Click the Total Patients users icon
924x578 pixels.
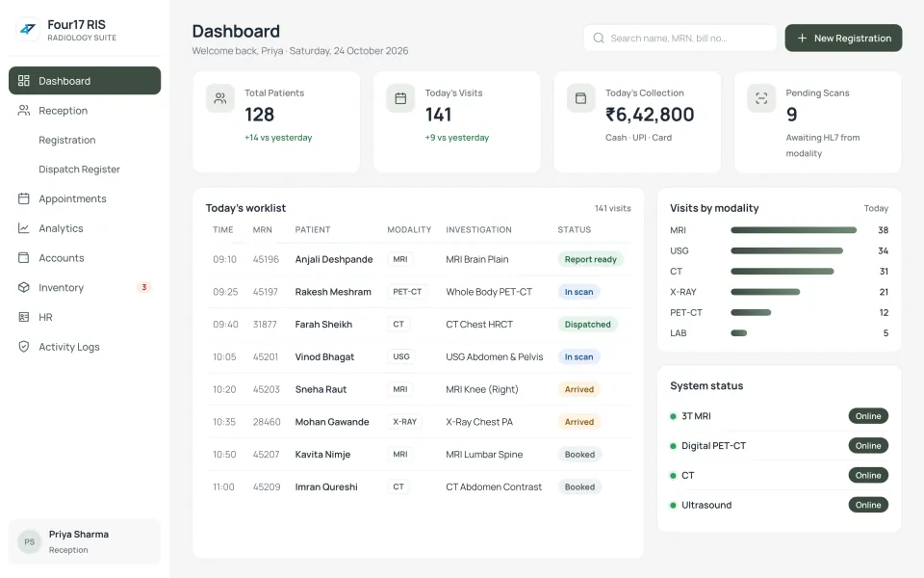[x=220, y=98]
